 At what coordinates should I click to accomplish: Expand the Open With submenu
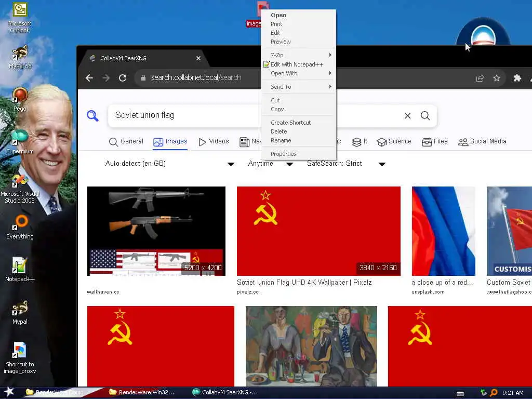(299, 73)
